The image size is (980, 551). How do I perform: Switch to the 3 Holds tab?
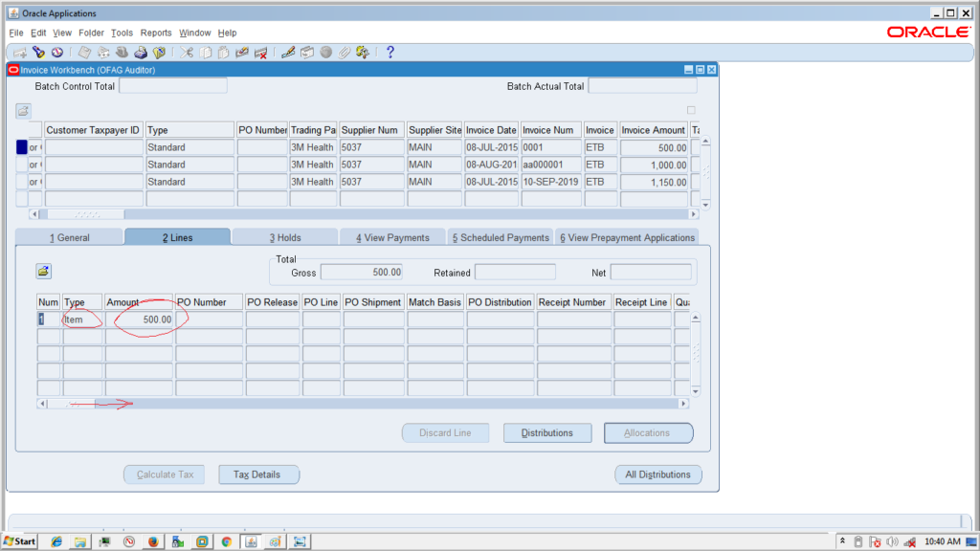285,237
